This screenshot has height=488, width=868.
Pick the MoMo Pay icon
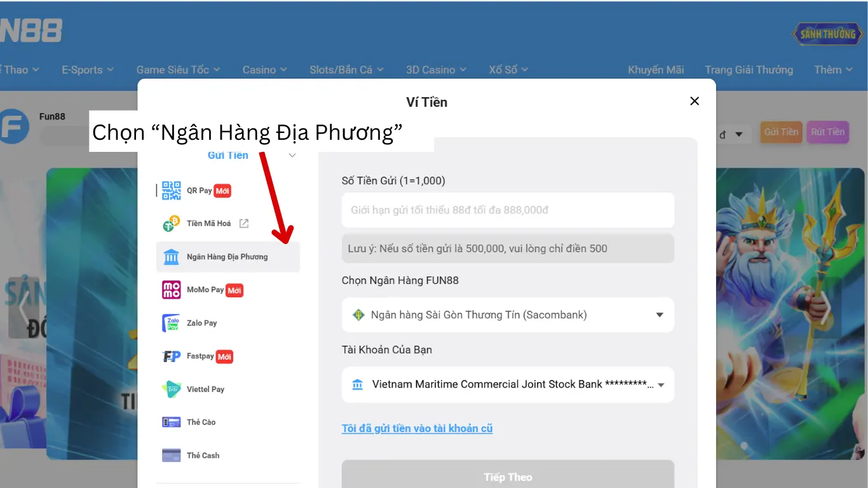[172, 290]
